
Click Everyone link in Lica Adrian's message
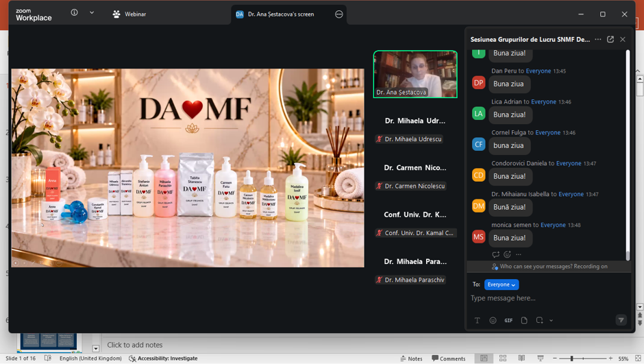(x=544, y=102)
